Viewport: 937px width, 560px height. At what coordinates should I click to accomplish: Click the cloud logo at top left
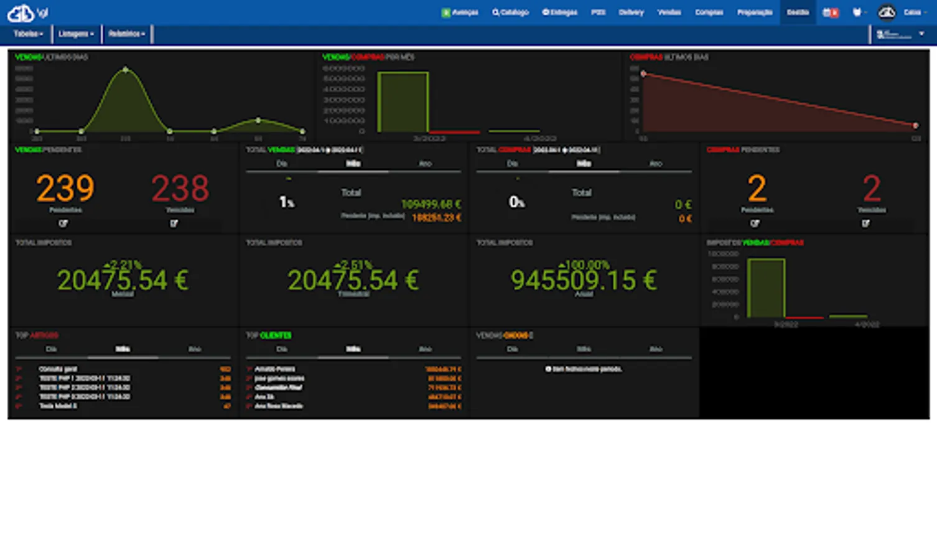(x=21, y=12)
